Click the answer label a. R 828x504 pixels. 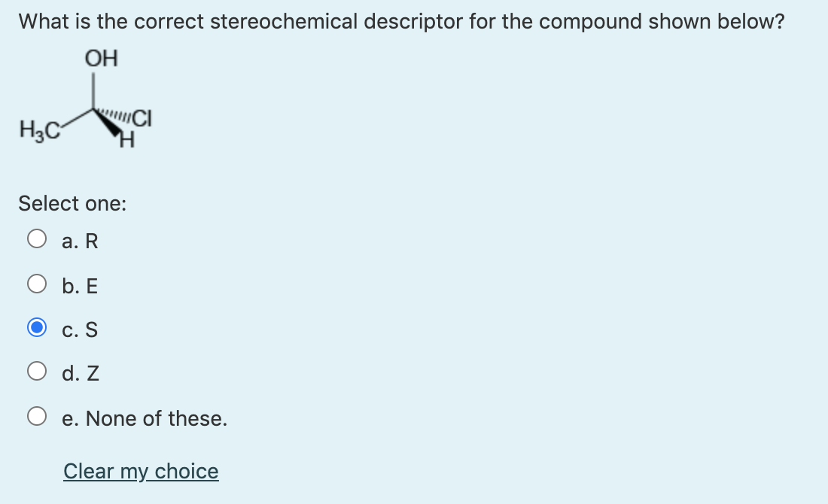pos(78,241)
